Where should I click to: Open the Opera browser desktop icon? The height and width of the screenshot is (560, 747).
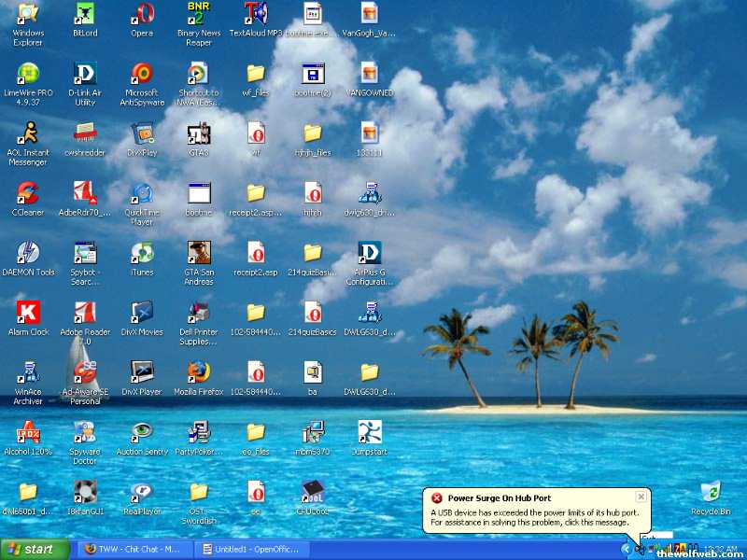(x=142, y=14)
